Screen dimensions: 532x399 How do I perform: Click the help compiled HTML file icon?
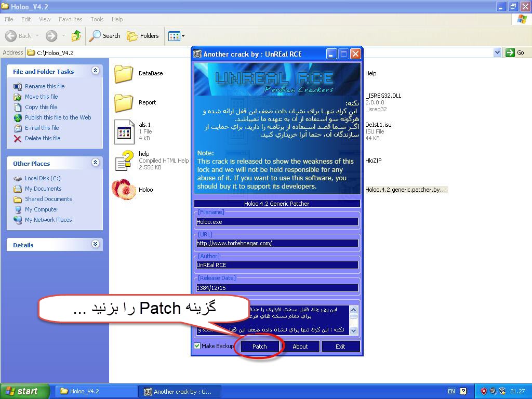[124, 161]
